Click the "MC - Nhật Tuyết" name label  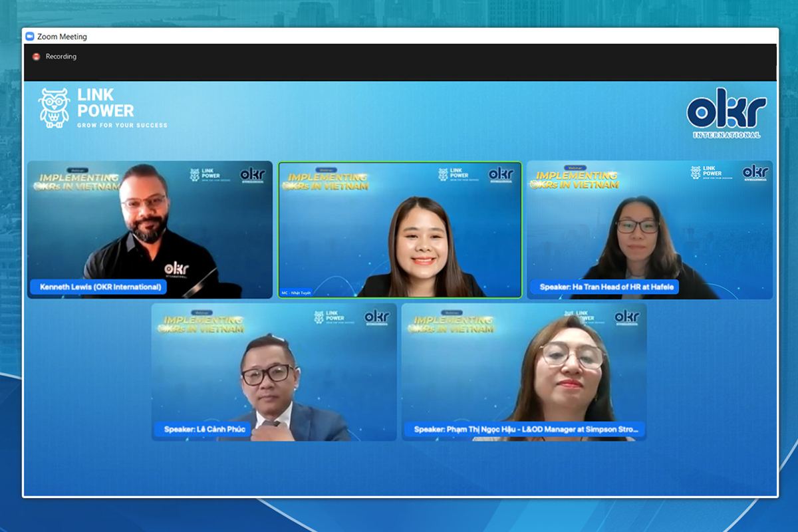click(x=297, y=293)
